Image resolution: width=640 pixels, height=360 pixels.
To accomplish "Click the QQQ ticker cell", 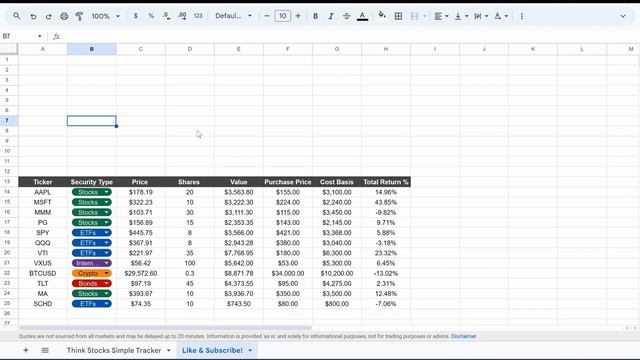I will coord(42,242).
